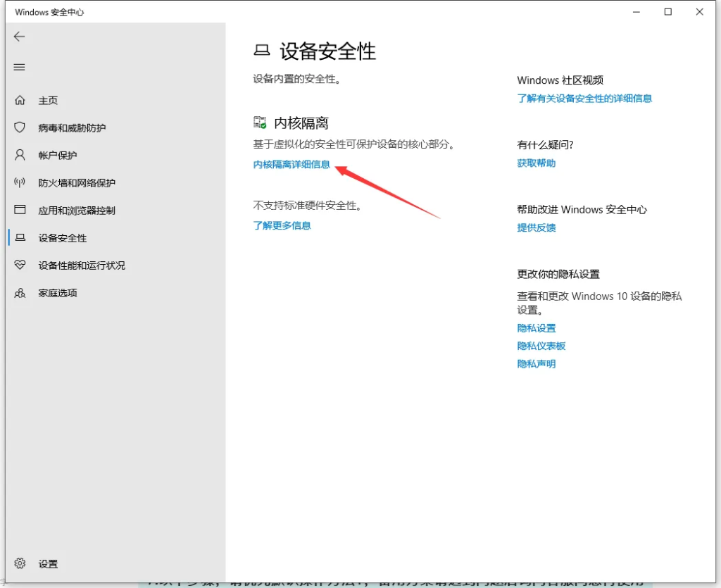Click the gear icon for 设置

[20, 563]
